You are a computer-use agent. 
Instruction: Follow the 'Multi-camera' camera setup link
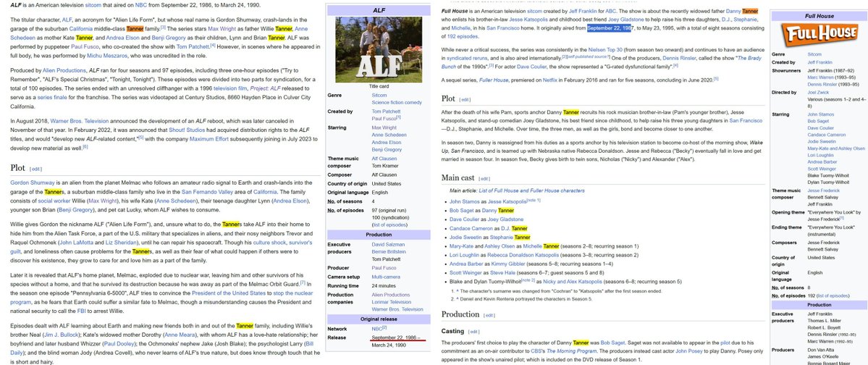387,277
